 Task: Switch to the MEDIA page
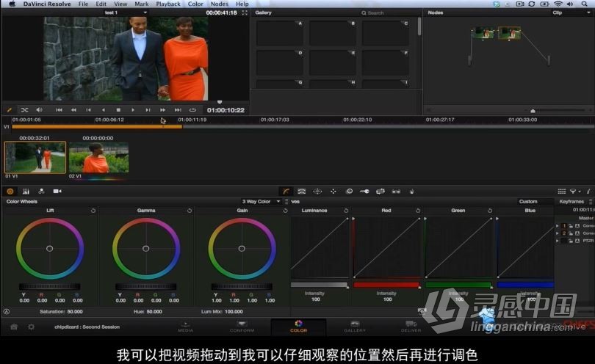tap(186, 327)
